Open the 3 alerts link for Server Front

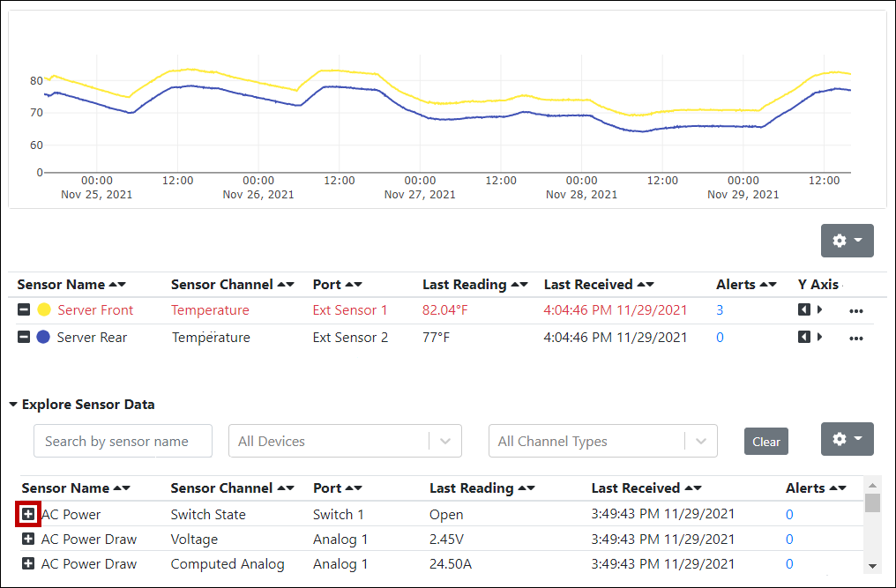720,310
